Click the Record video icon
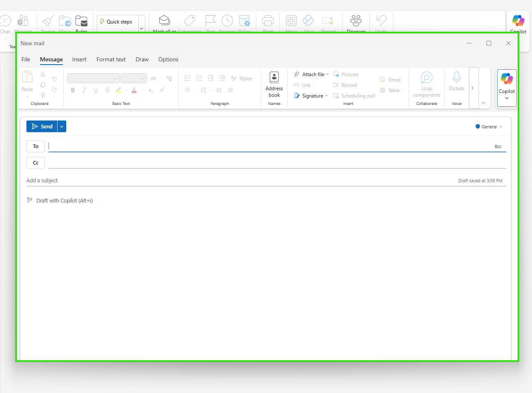Viewport: 532px width, 393px height. click(x=336, y=85)
